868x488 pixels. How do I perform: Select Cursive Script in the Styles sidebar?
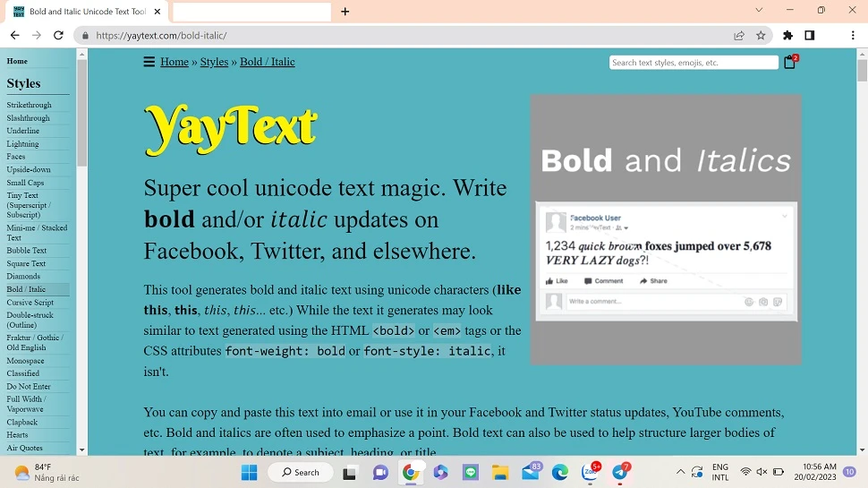point(30,303)
